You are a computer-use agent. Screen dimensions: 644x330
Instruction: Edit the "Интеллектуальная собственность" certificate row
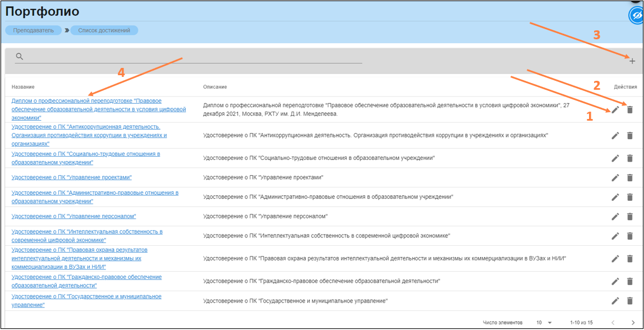615,236
